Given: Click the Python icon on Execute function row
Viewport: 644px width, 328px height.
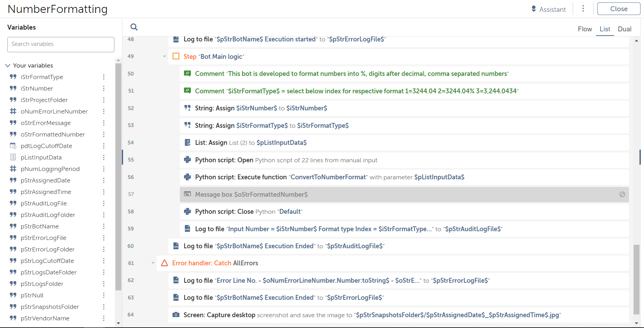Looking at the screenshot, I should (x=187, y=177).
